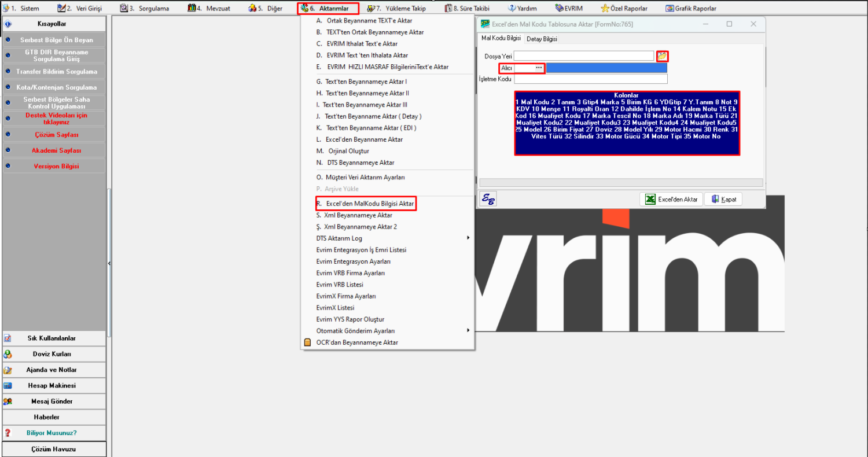
Task: Collapse the Kısayollar panel header
Action: (54, 24)
